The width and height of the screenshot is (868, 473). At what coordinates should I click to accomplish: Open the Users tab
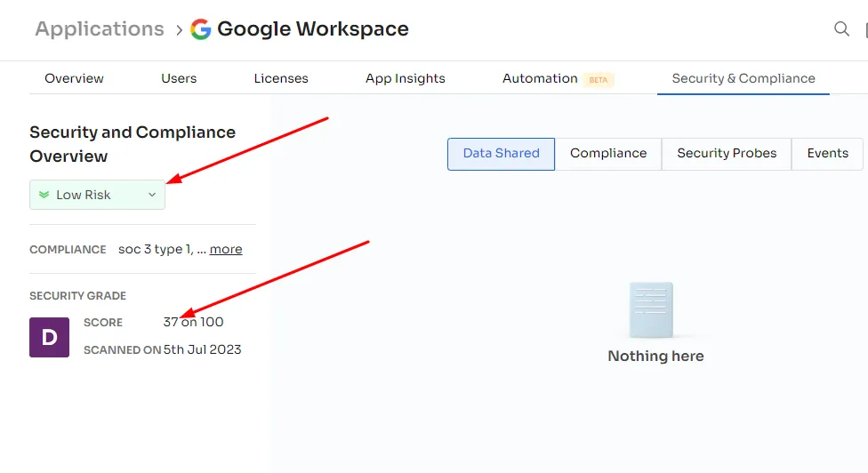tap(179, 78)
